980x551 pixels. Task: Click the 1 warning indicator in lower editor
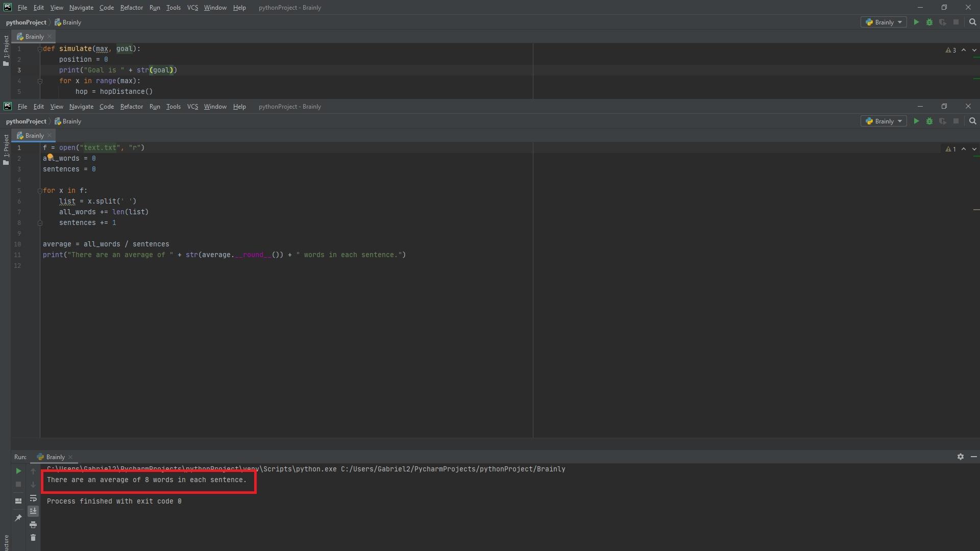[950, 149]
